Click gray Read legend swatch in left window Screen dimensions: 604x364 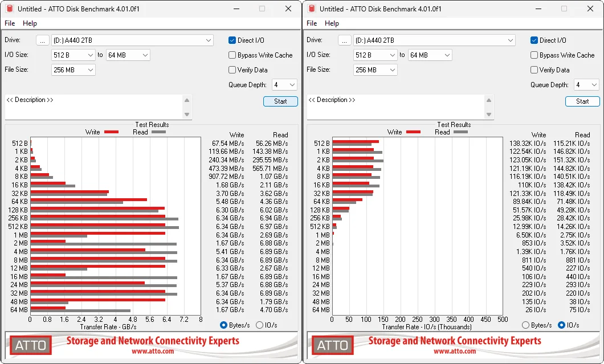(159, 132)
